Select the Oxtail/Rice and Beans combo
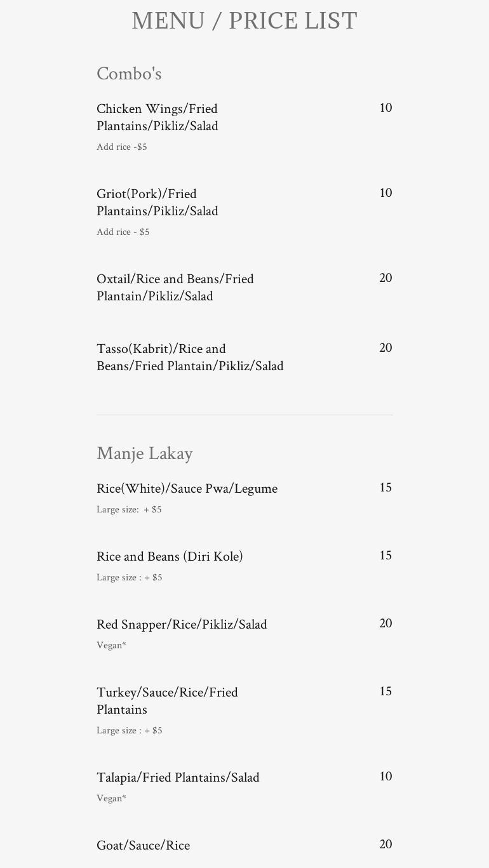This screenshot has width=489, height=868. 175,288
